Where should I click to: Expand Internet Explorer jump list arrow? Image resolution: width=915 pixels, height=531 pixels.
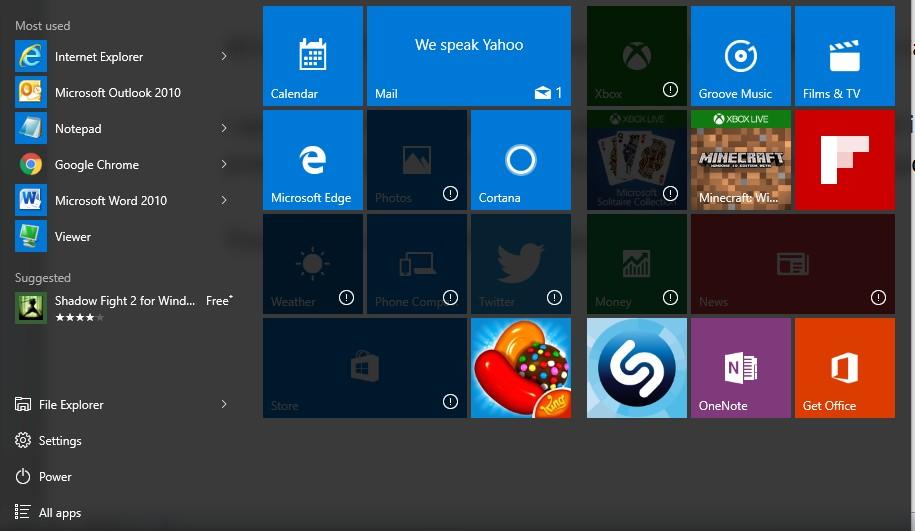pos(224,56)
